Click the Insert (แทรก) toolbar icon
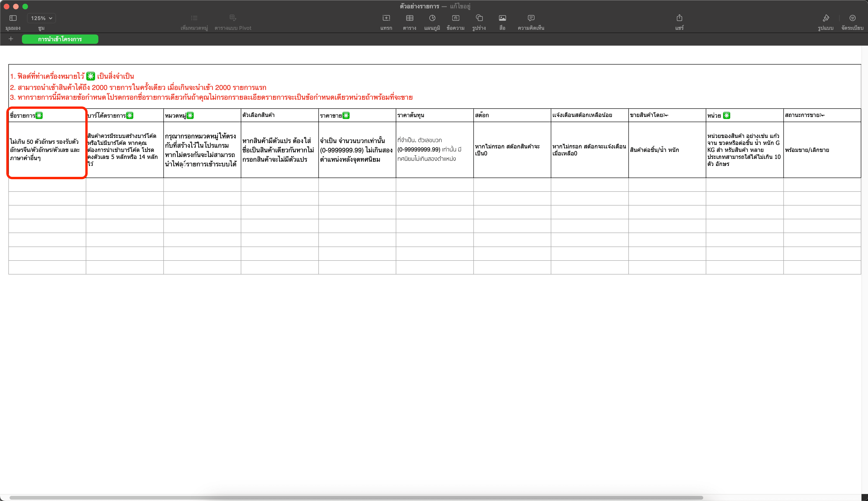The width and height of the screenshot is (868, 501). 386,18
